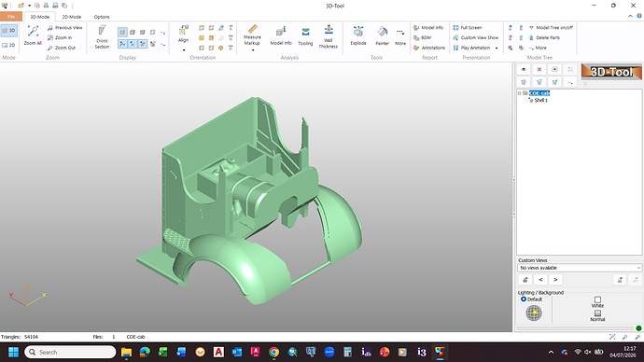Toggle visibility eye icon above model tree
Image resolution: width=644 pixels, height=362 pixels.
tap(524, 69)
